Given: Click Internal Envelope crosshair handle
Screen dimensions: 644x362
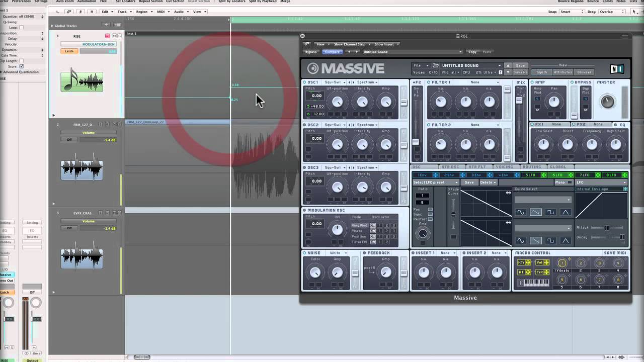Looking at the screenshot, I should point(625,189).
